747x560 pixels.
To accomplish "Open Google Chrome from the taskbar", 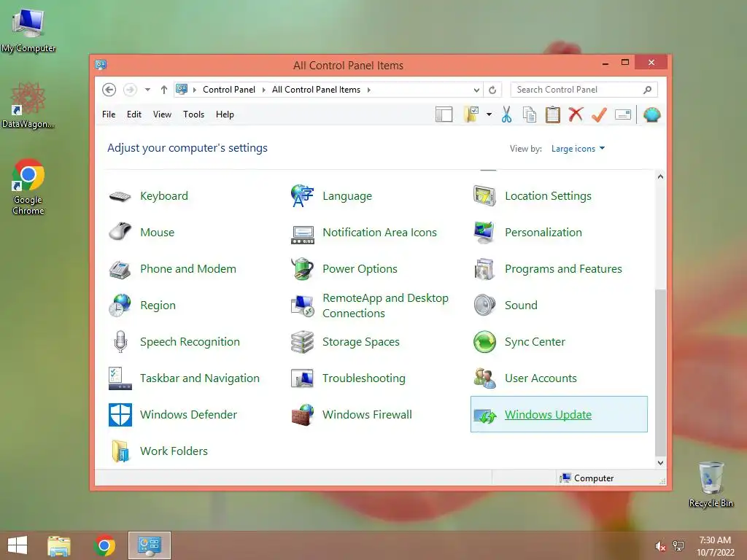I will click(x=104, y=545).
